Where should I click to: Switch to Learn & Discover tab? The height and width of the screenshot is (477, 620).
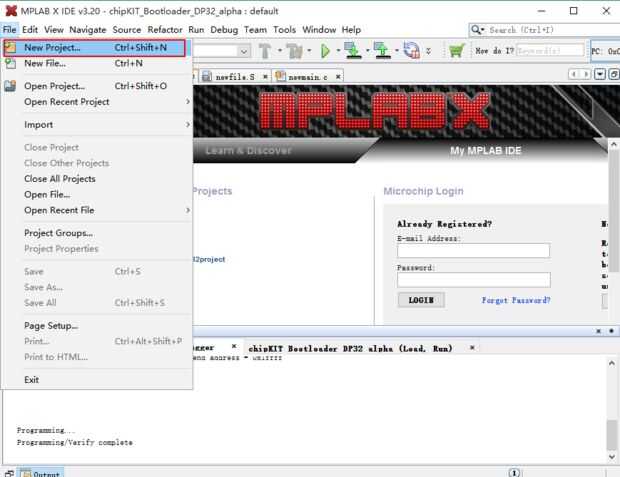(248, 150)
